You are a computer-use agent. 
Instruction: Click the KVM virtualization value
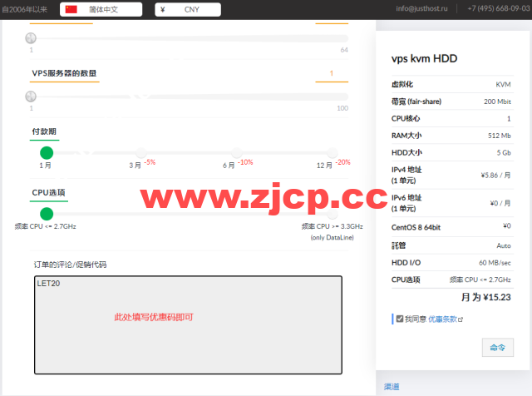click(503, 85)
